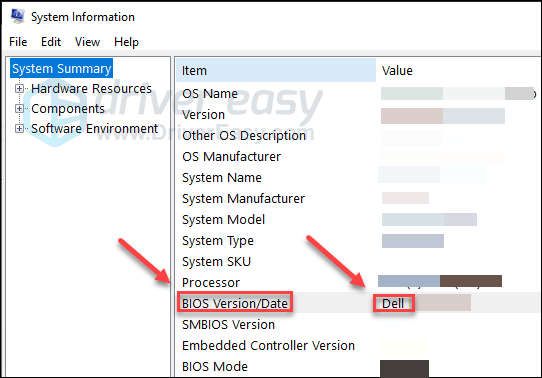The width and height of the screenshot is (542, 378).
Task: Expand the Hardware Resources node
Action: 19,88
